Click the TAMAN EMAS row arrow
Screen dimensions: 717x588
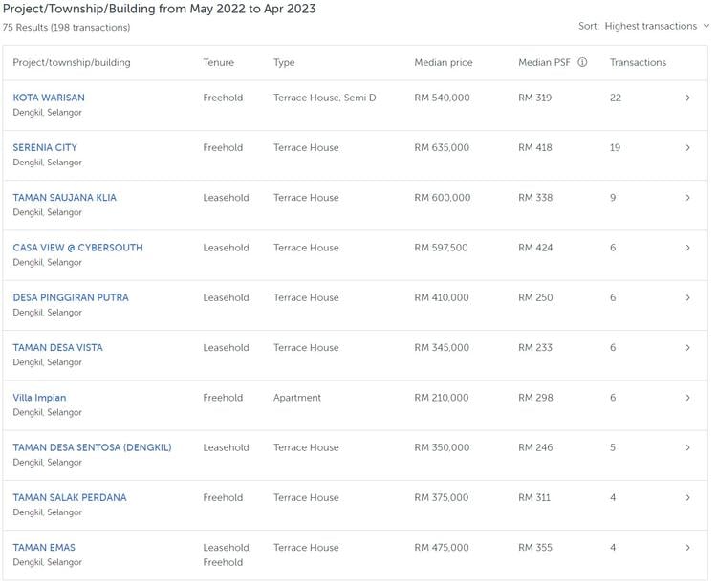click(687, 547)
